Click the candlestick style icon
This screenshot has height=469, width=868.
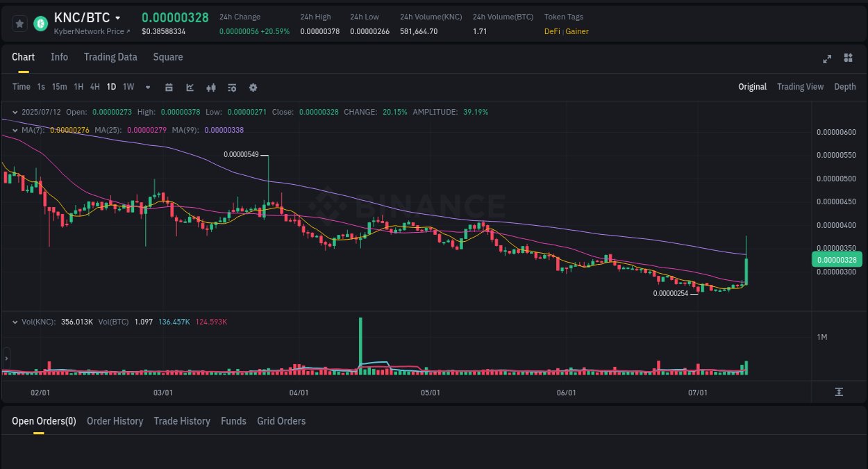click(x=210, y=87)
